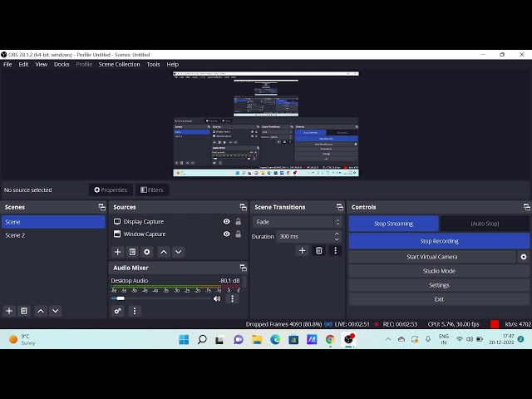
Task: Click the Exit button
Action: (x=439, y=299)
